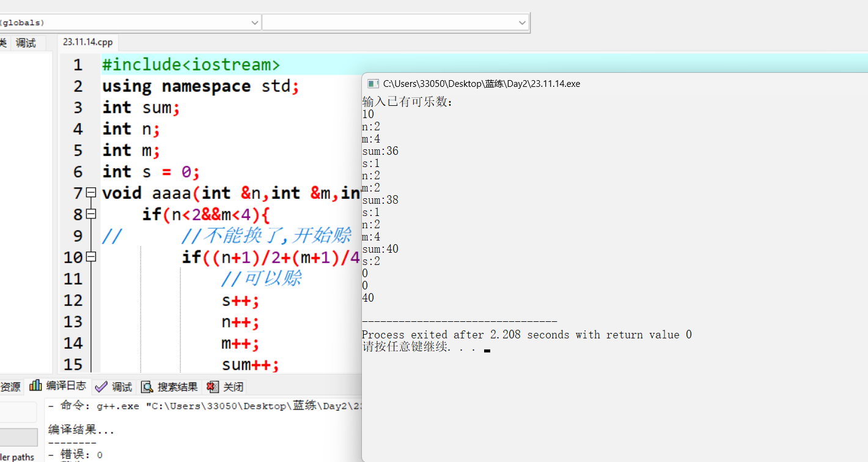
Task: Click line number 12 in the gutter
Action: pos(73,300)
